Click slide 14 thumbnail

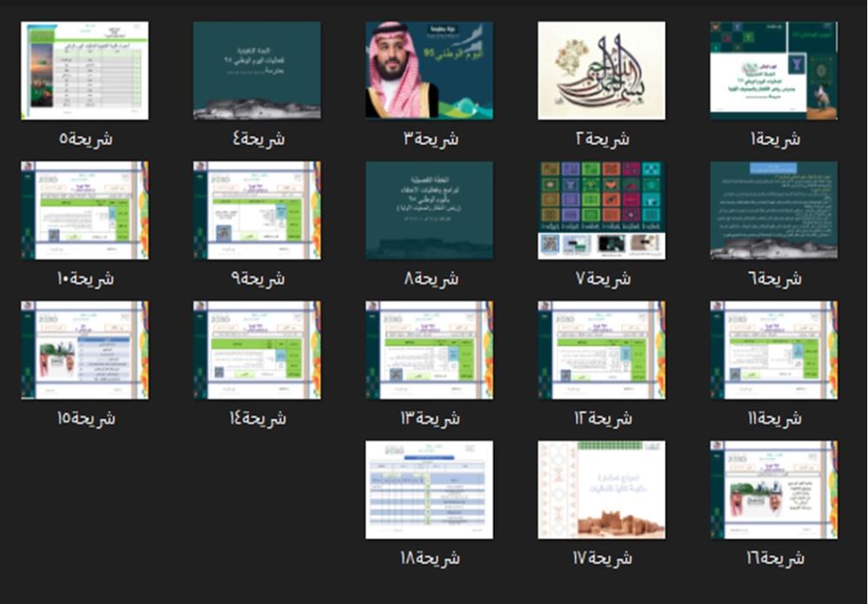(257, 350)
